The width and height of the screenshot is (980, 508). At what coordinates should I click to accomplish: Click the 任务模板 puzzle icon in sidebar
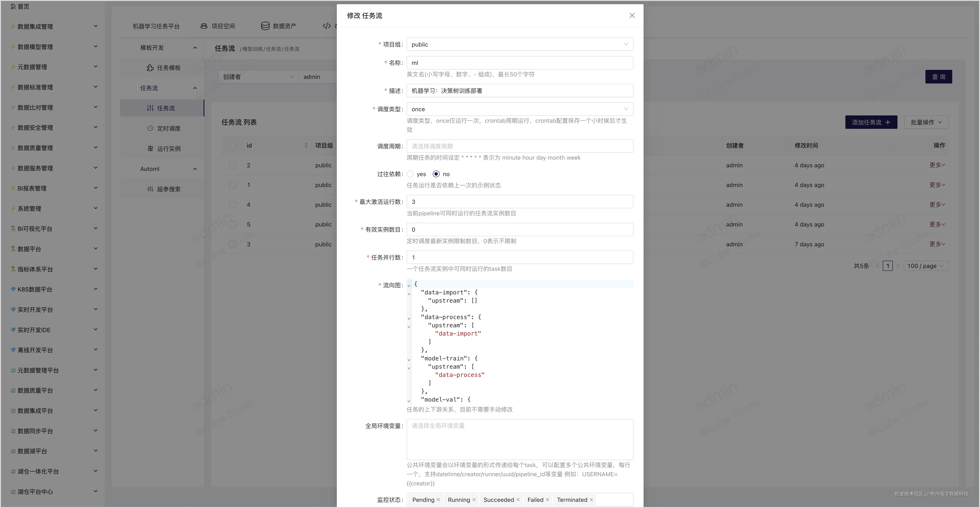coord(150,68)
